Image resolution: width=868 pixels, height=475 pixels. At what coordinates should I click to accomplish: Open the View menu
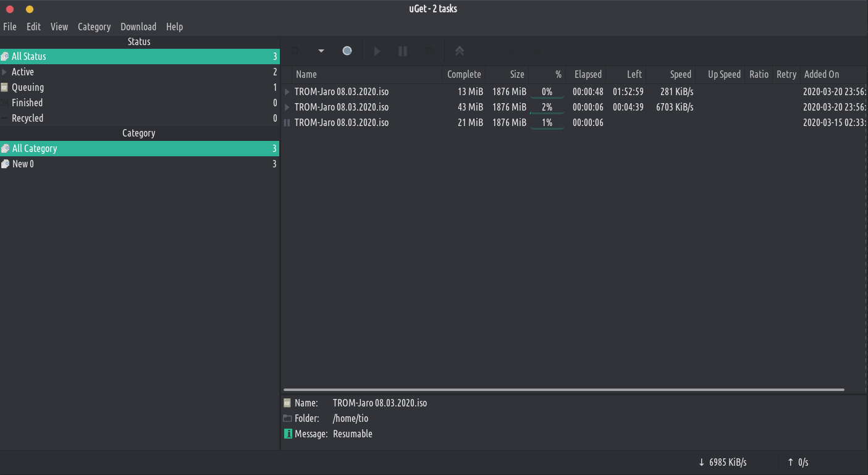tap(59, 27)
